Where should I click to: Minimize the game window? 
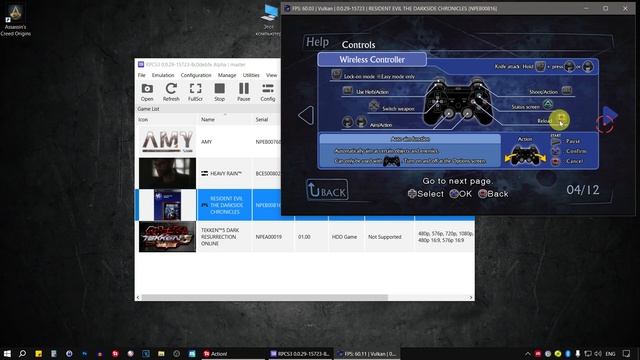[x=586, y=8]
